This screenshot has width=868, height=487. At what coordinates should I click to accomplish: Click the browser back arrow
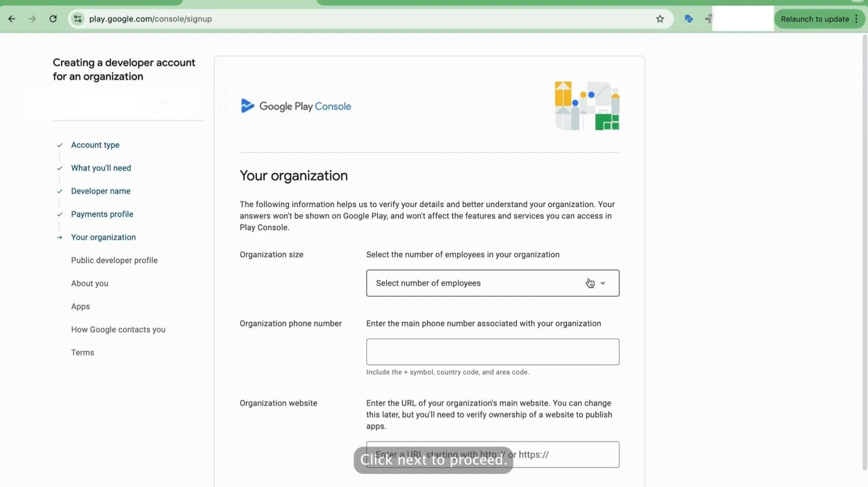12,18
